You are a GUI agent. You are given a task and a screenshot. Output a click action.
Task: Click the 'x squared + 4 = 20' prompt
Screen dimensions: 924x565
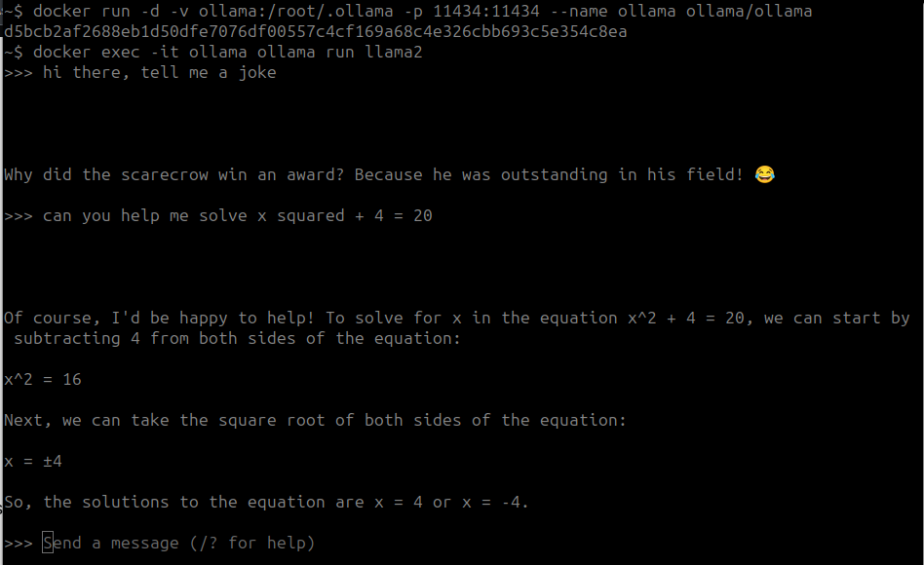tap(345, 215)
